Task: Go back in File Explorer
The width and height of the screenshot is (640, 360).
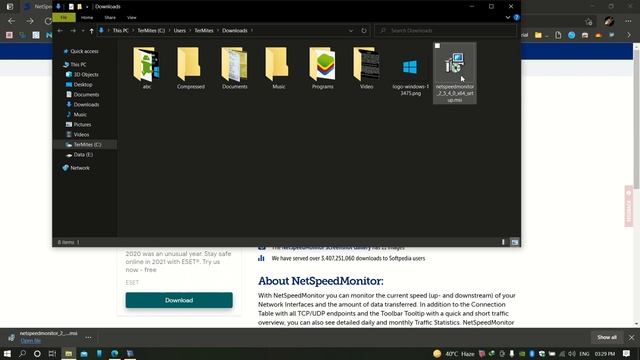Action: click(x=60, y=31)
